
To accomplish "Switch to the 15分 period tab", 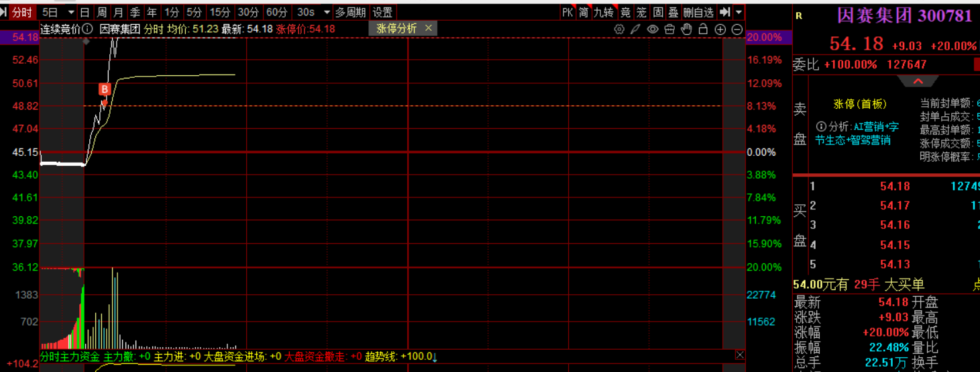I will 219,12.
